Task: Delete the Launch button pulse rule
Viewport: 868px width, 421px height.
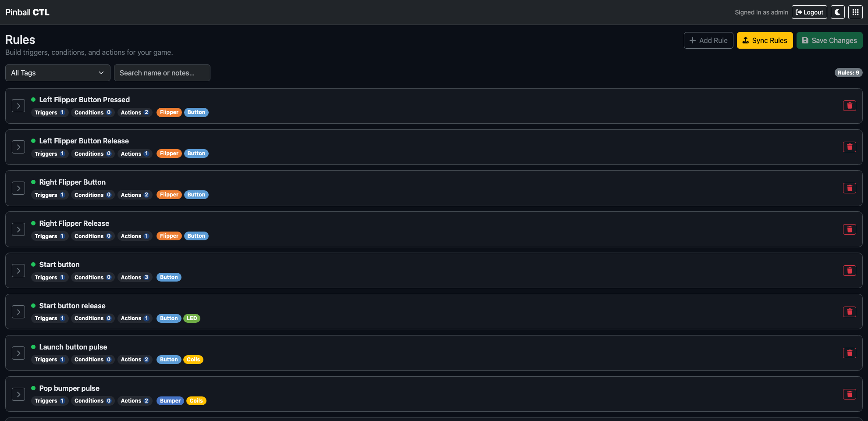Action: point(849,353)
